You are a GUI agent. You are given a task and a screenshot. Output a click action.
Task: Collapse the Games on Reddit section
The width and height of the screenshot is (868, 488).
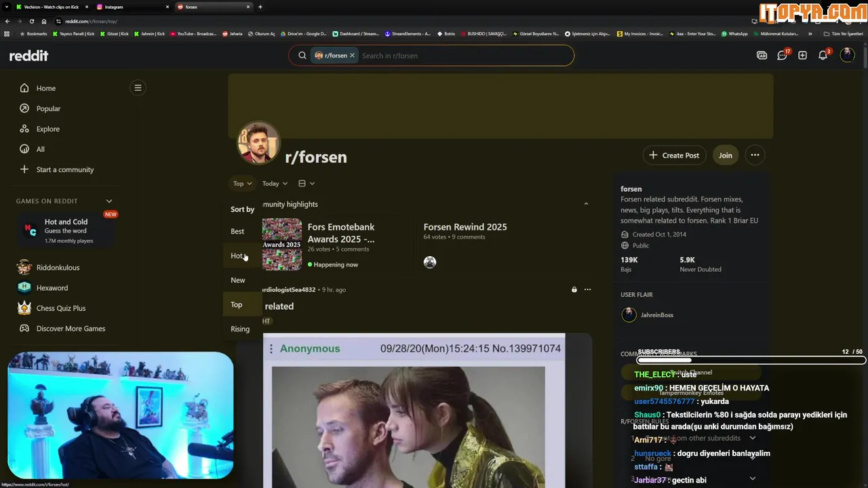pos(109,201)
